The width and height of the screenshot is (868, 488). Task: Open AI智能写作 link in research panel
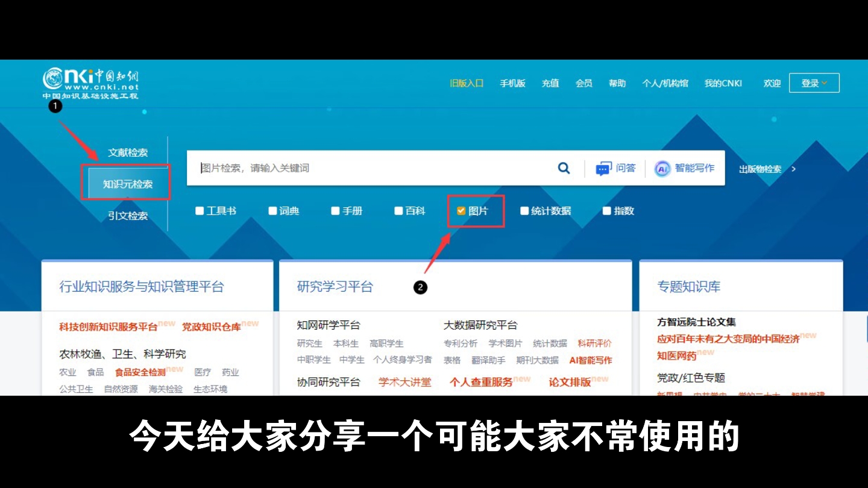pos(591,360)
